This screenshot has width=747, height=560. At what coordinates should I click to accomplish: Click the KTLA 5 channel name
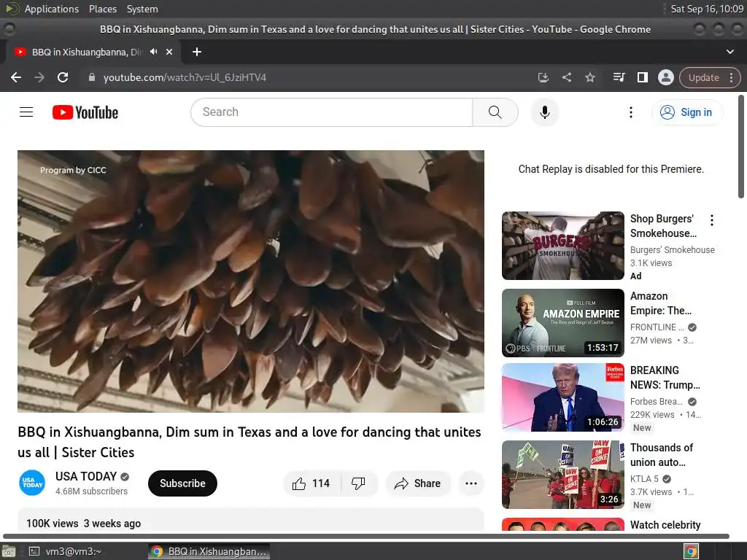click(644, 478)
